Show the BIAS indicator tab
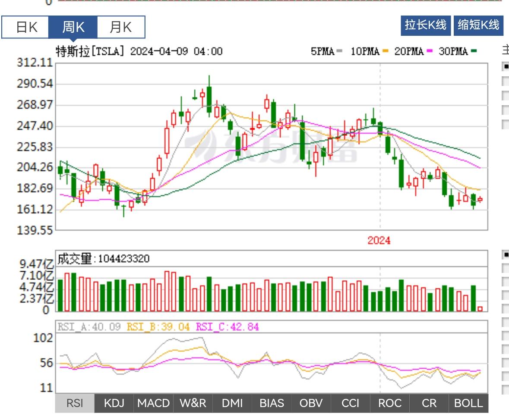This screenshot has height=420, width=509. (x=272, y=403)
